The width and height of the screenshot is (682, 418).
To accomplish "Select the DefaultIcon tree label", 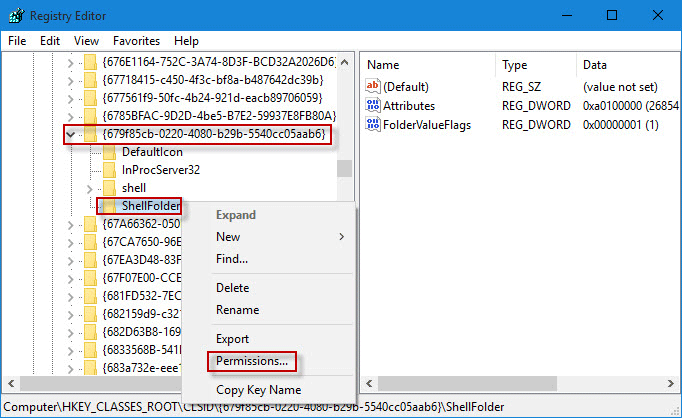I will [152, 152].
